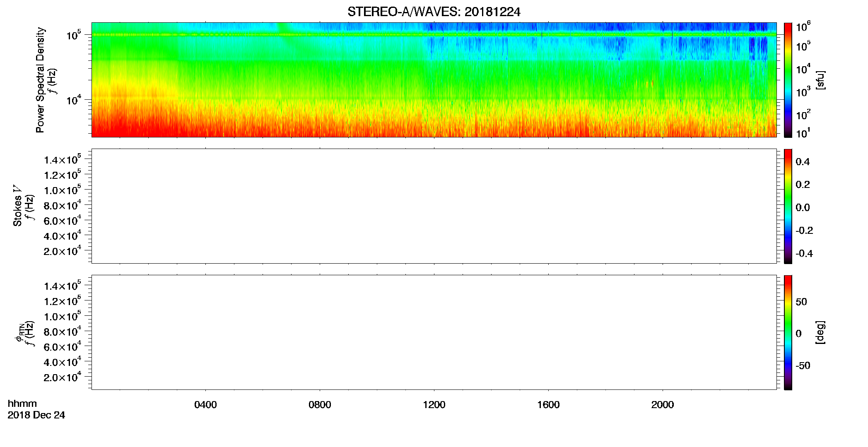This screenshot has width=868, height=447.
Task: Click the [deg] colorbar unit label
Action: pos(820,332)
